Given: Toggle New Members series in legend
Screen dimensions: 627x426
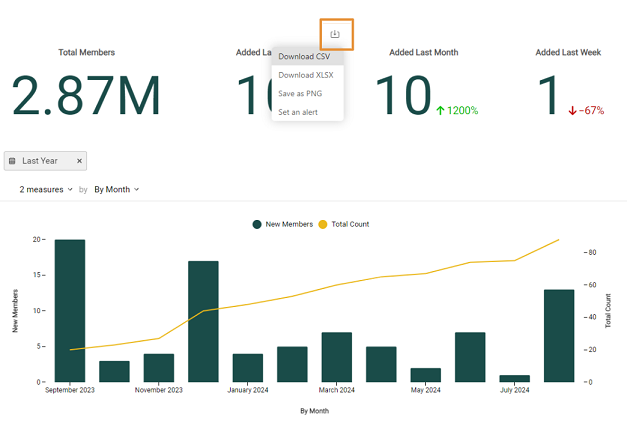Looking at the screenshot, I should coord(283,224).
